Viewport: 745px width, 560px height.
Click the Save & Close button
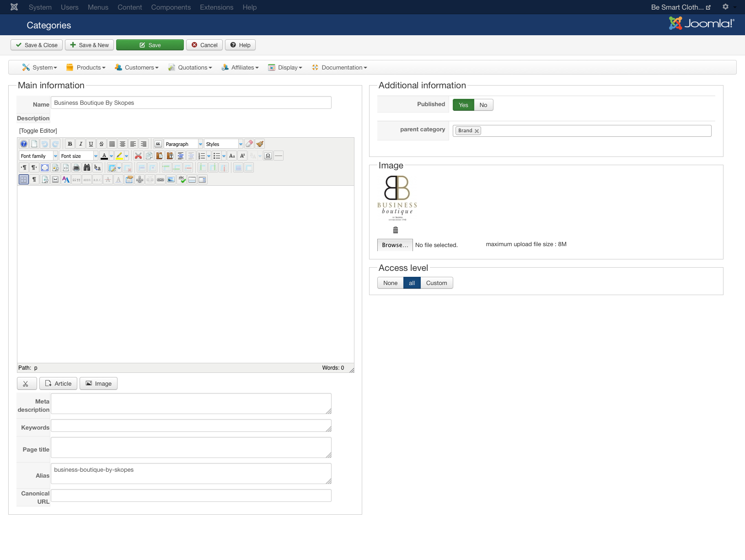pyautogui.click(x=37, y=45)
